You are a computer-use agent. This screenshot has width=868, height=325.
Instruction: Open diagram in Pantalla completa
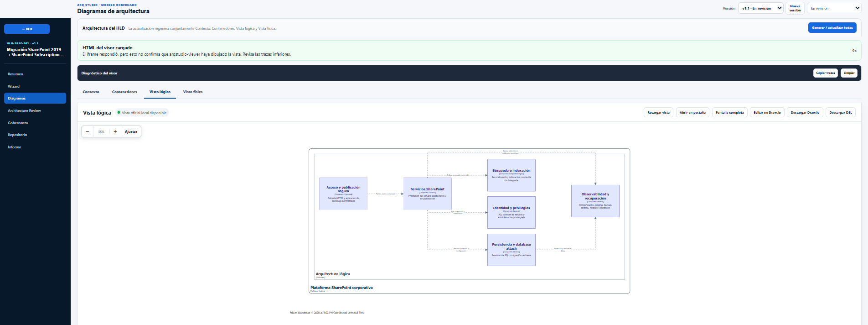tap(729, 112)
